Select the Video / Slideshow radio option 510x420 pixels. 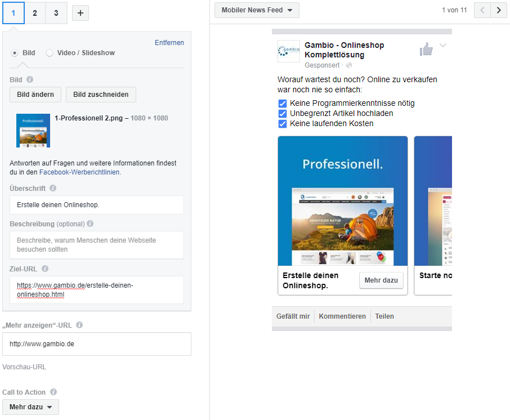click(50, 53)
